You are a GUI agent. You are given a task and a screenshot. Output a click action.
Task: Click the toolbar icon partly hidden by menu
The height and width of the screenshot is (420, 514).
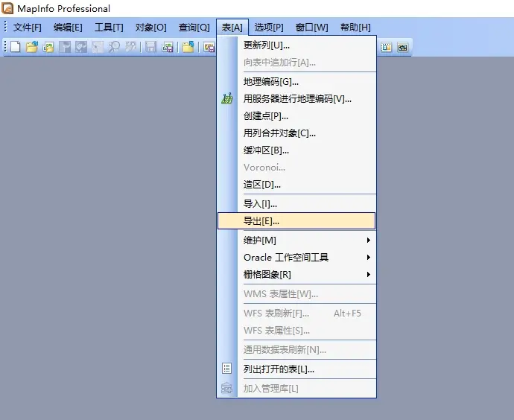(x=209, y=47)
